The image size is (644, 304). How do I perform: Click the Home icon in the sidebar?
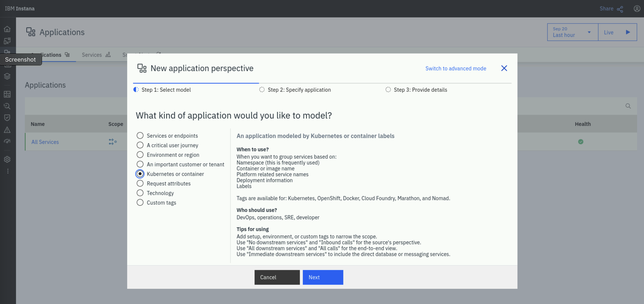click(x=7, y=29)
